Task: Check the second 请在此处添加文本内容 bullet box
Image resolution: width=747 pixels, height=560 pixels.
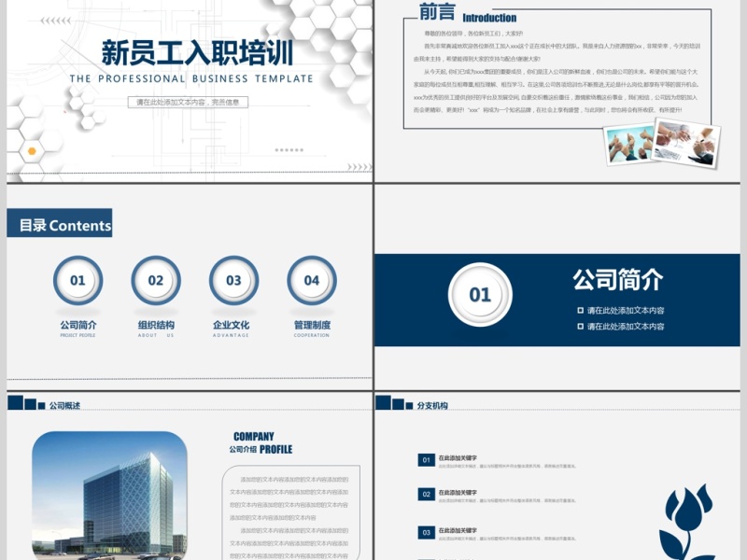Action: pyautogui.click(x=580, y=327)
